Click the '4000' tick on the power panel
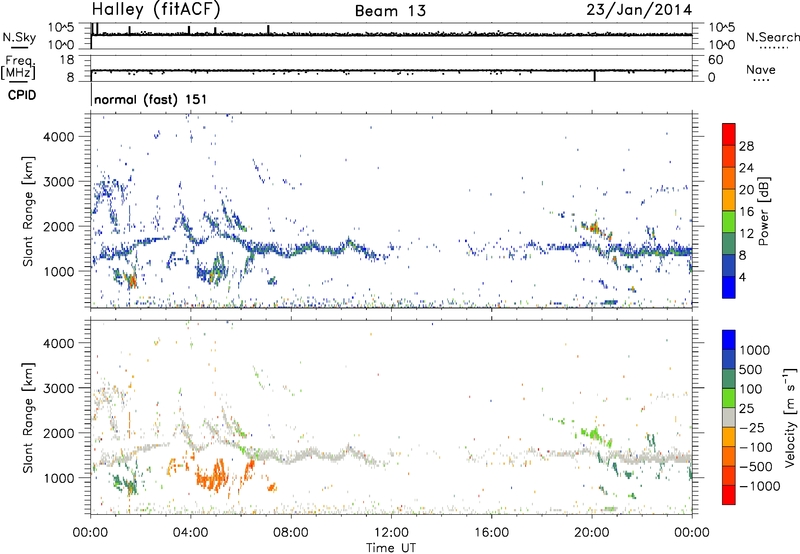 pos(59,137)
